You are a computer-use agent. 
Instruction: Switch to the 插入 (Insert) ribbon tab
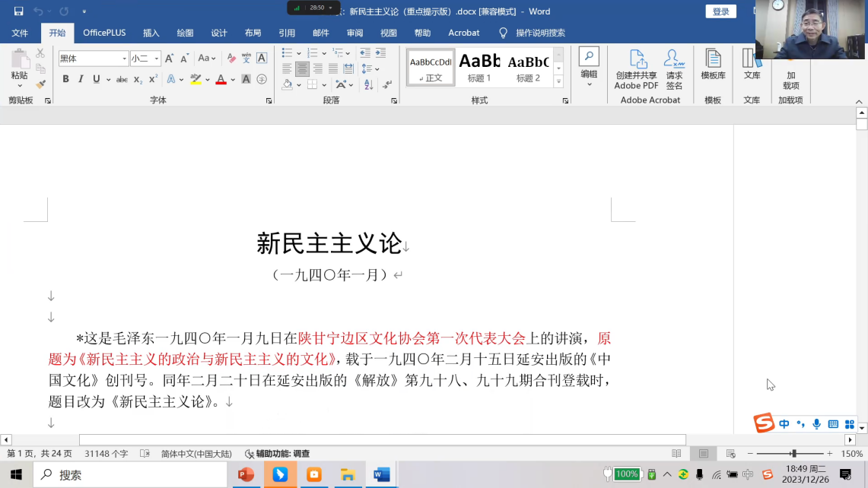(151, 33)
